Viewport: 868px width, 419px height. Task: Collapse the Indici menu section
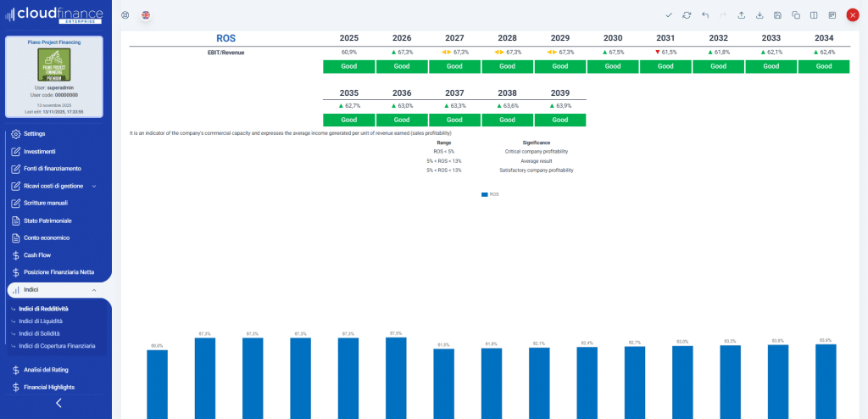coord(93,290)
